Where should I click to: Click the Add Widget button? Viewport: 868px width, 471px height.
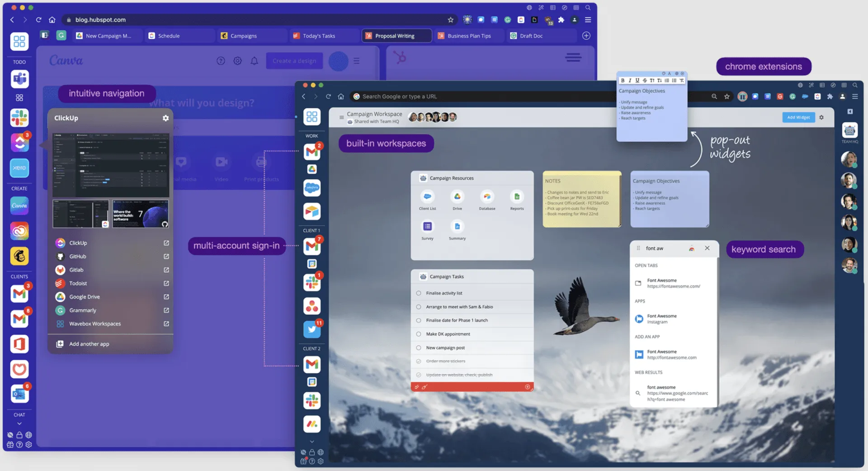pos(798,117)
